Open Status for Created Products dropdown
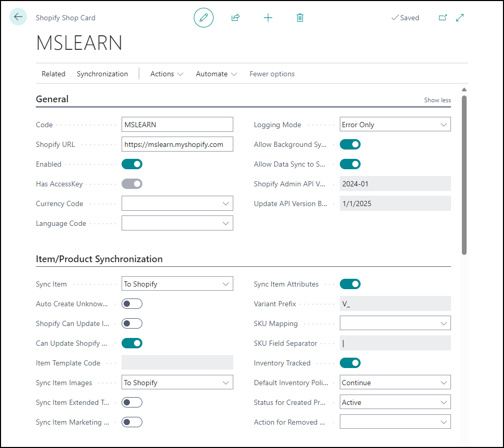504x448 pixels. (395, 402)
